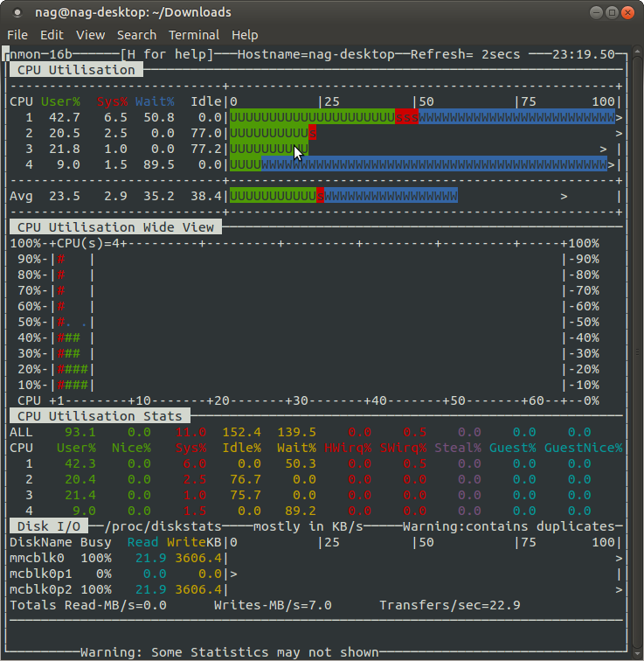
Task: Click the terminal icon in title bar
Action: click(17, 12)
